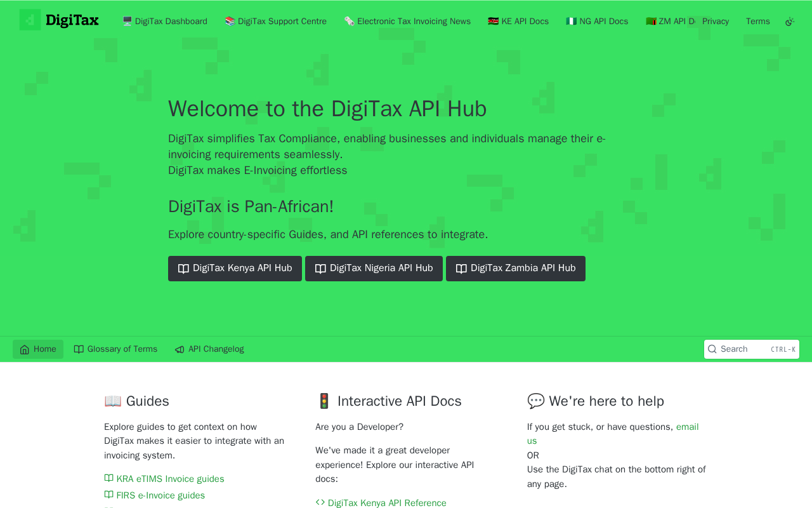
Task: Click the 'Explore country-specific Guides' sentence
Action: coord(328,234)
